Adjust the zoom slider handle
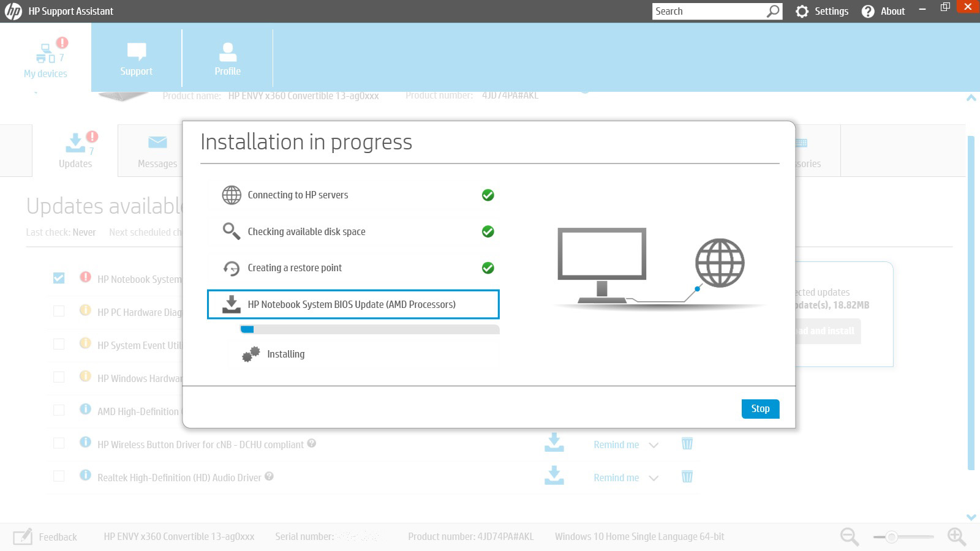 click(892, 537)
